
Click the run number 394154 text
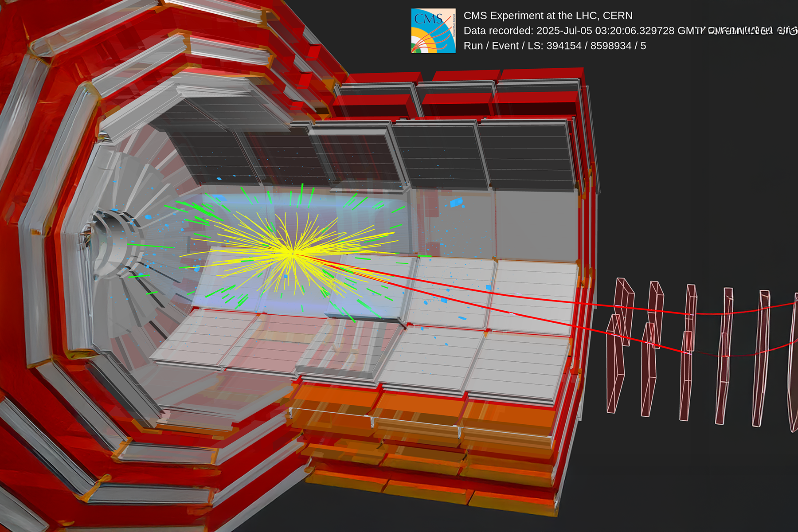(x=564, y=45)
